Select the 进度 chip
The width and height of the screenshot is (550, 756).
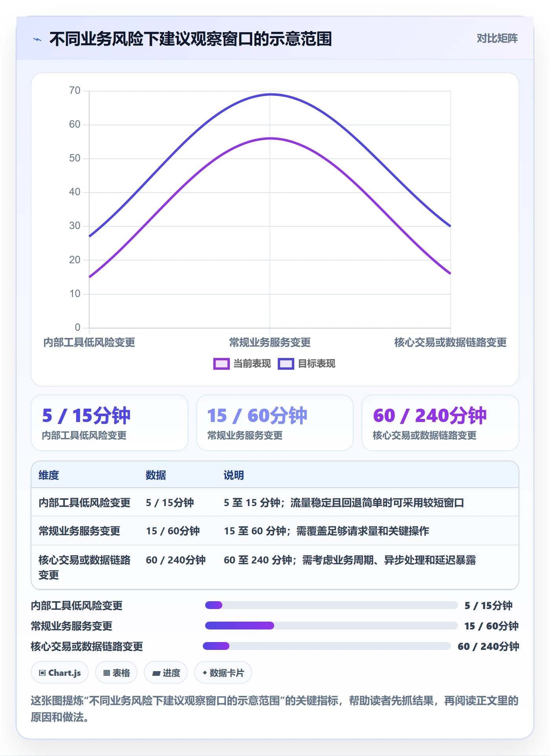(x=166, y=673)
